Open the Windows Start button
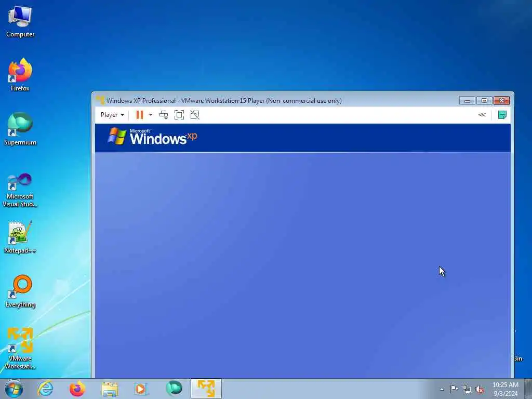532x399 pixels. (14, 389)
